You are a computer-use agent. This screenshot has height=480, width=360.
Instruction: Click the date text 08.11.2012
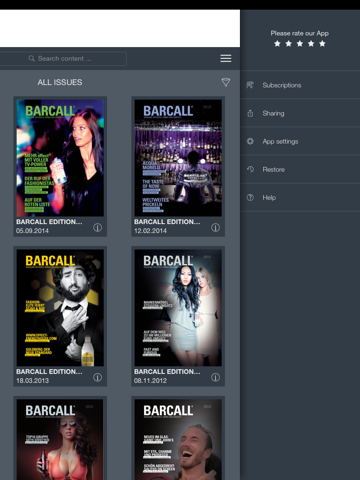pos(150,380)
